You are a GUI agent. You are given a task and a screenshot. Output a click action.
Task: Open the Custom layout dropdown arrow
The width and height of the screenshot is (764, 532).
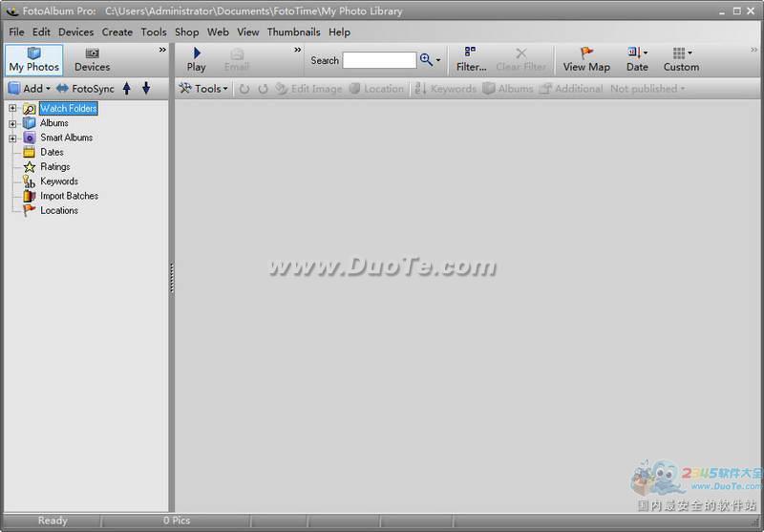click(690, 53)
